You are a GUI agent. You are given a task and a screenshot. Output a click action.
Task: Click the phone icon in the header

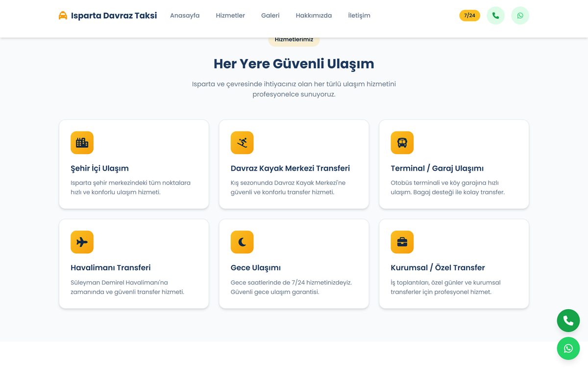[x=495, y=16]
